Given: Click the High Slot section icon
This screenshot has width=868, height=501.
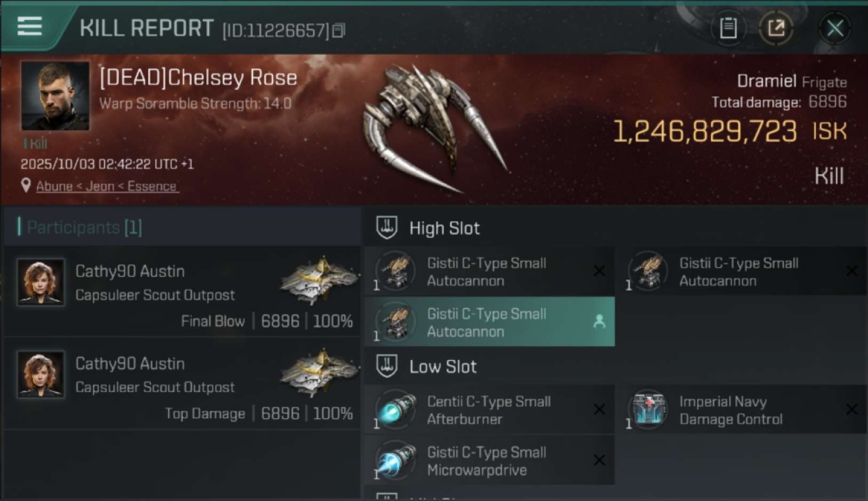Looking at the screenshot, I should point(387,228).
